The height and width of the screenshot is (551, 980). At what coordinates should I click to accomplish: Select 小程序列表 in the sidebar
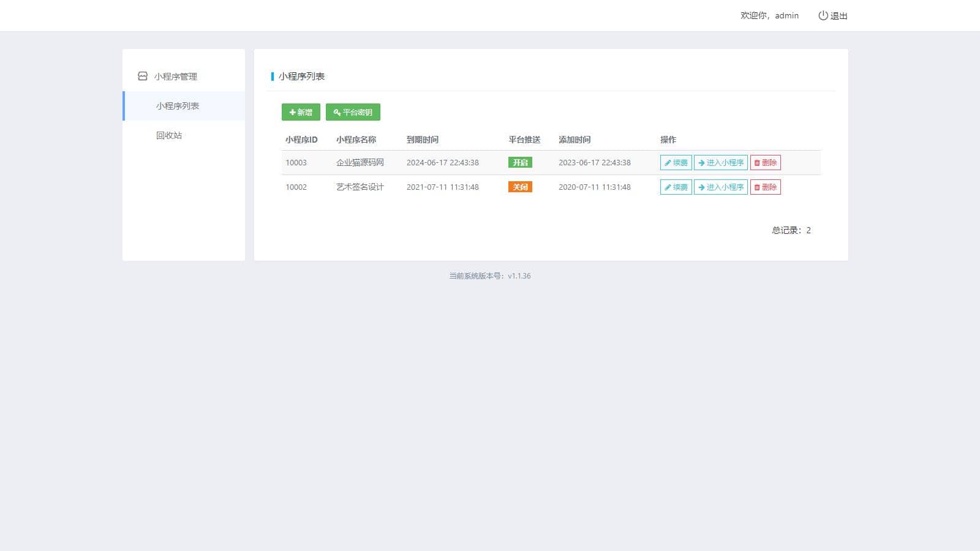tap(178, 106)
